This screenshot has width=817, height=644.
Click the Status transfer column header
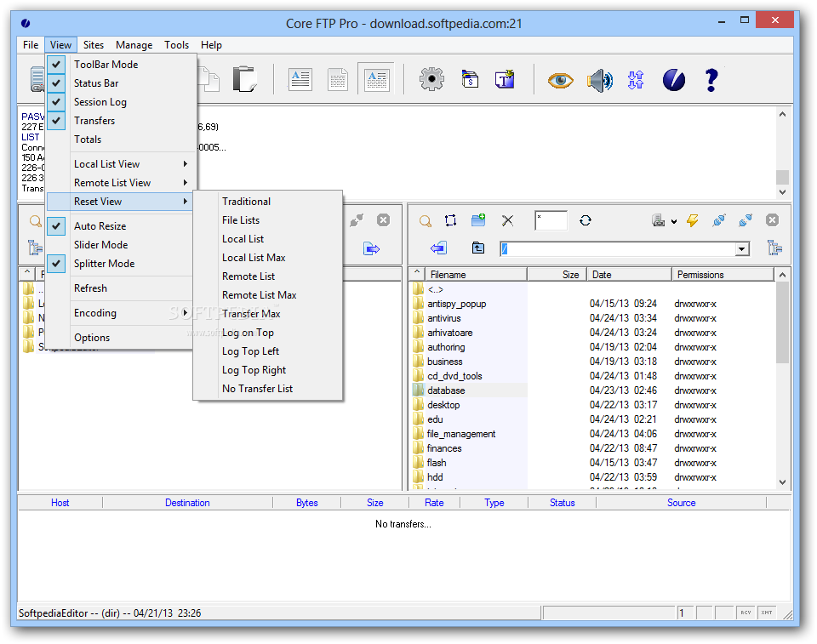(563, 503)
